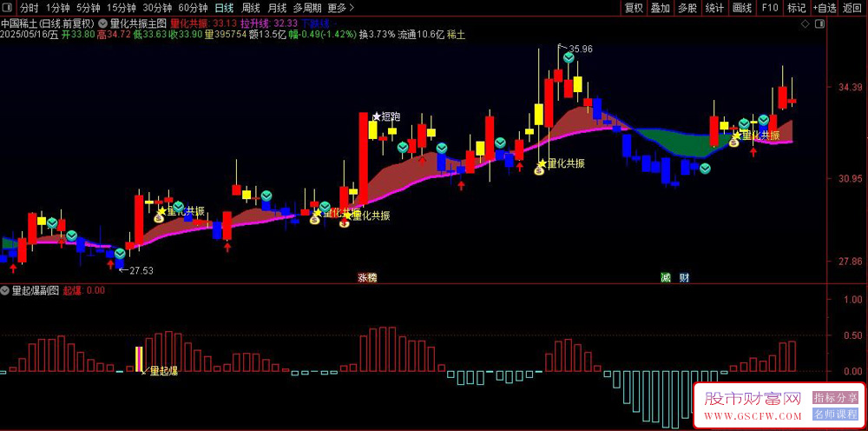Click the money bag icon under the 35.96 peak
Screen dimensions: 868x431
(x=539, y=170)
